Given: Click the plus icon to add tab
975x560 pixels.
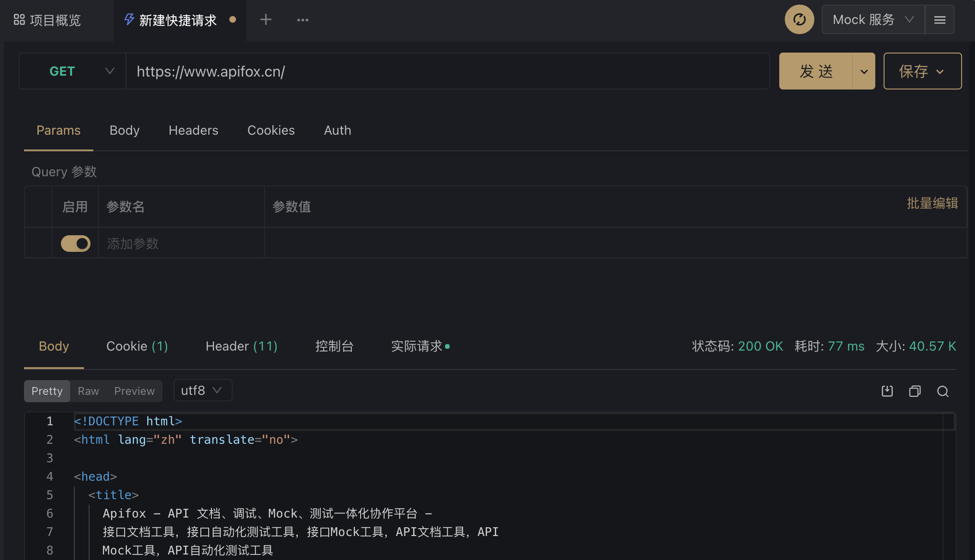Looking at the screenshot, I should point(266,19).
